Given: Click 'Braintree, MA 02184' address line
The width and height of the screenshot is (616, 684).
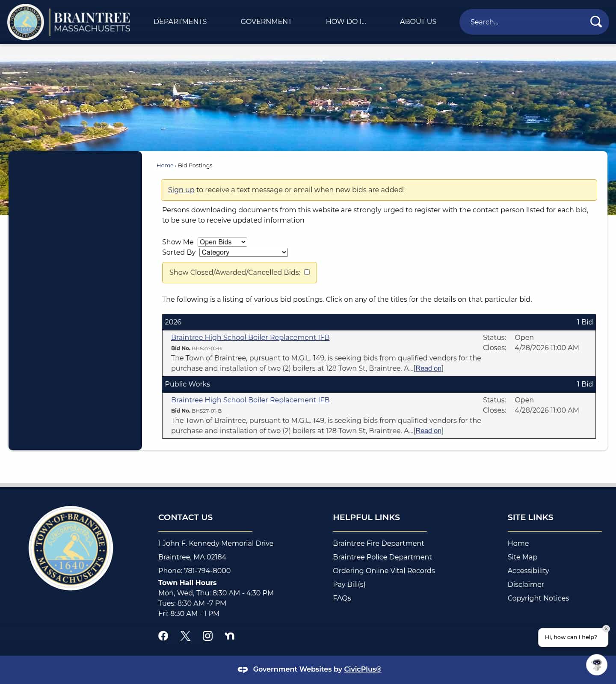Looking at the screenshot, I should click(192, 557).
